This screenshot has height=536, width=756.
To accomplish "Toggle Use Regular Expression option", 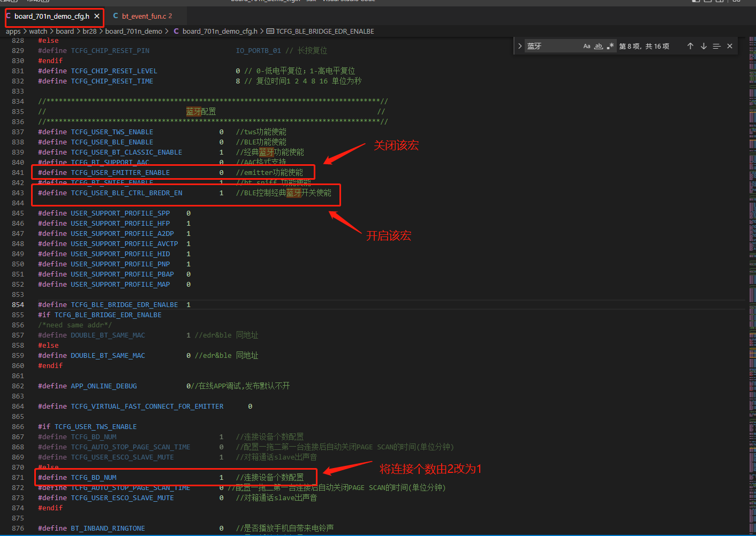I will pyautogui.click(x=610, y=46).
